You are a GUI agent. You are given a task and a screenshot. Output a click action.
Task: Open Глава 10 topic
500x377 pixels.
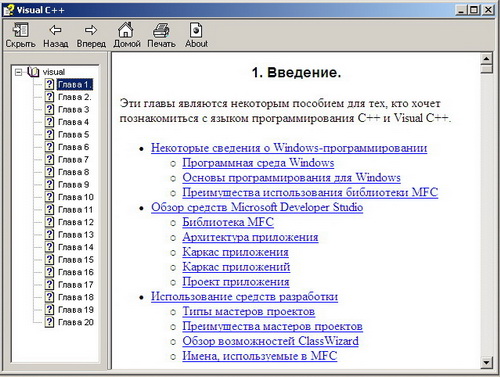click(x=76, y=197)
